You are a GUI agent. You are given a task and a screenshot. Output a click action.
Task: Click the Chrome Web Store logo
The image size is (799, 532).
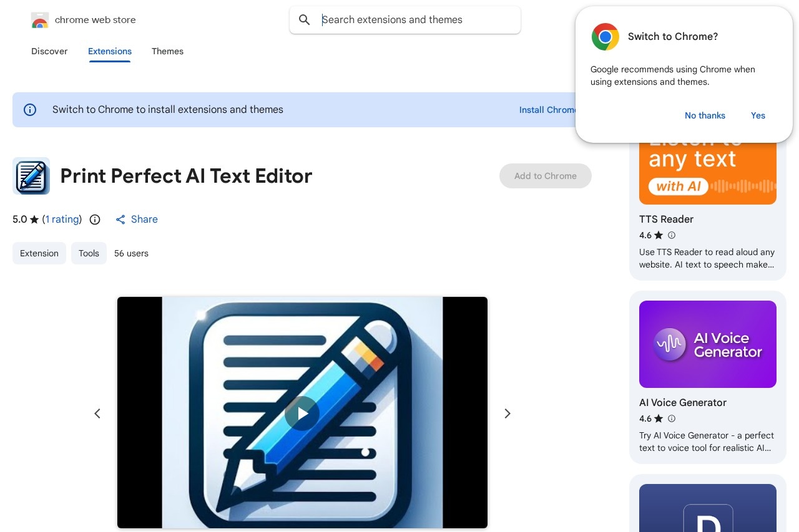point(40,21)
